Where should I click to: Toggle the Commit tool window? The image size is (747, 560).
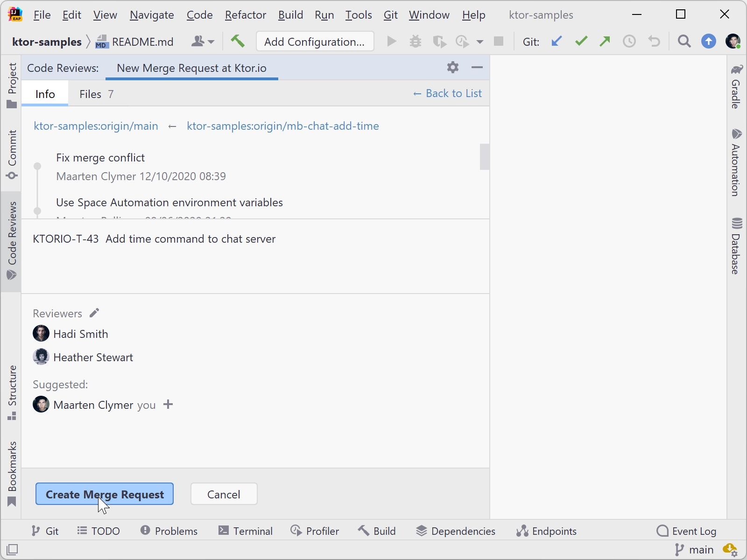click(12, 154)
